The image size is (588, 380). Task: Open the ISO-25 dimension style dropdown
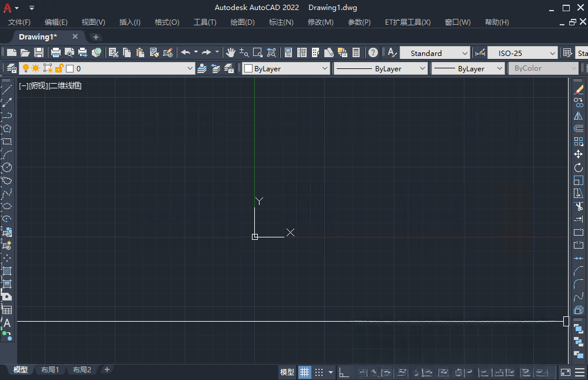[552, 54]
